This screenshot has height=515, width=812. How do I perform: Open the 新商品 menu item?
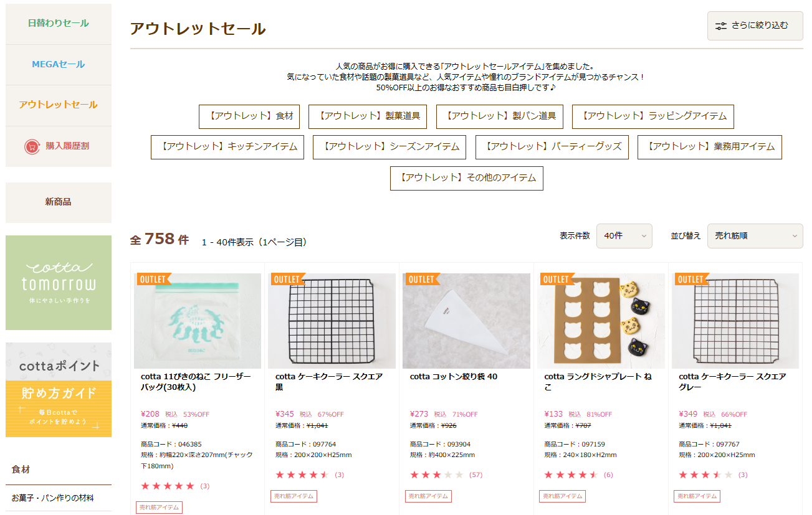tap(59, 202)
